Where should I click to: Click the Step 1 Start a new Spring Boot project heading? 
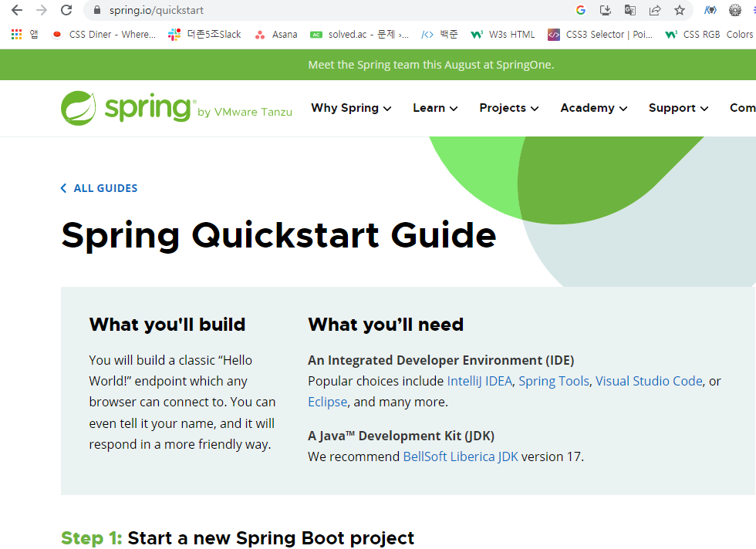(x=238, y=538)
